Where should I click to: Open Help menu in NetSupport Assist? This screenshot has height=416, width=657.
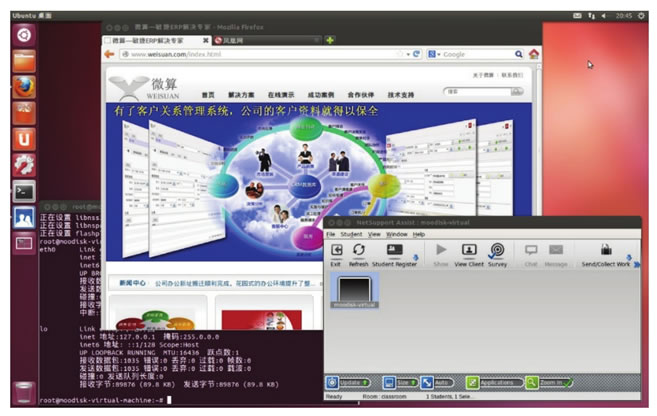click(x=419, y=234)
